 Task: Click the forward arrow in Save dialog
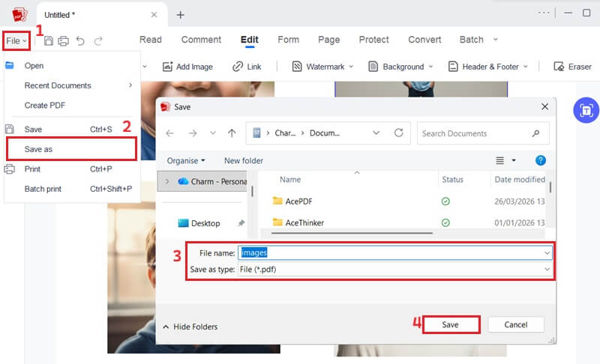[x=193, y=133]
